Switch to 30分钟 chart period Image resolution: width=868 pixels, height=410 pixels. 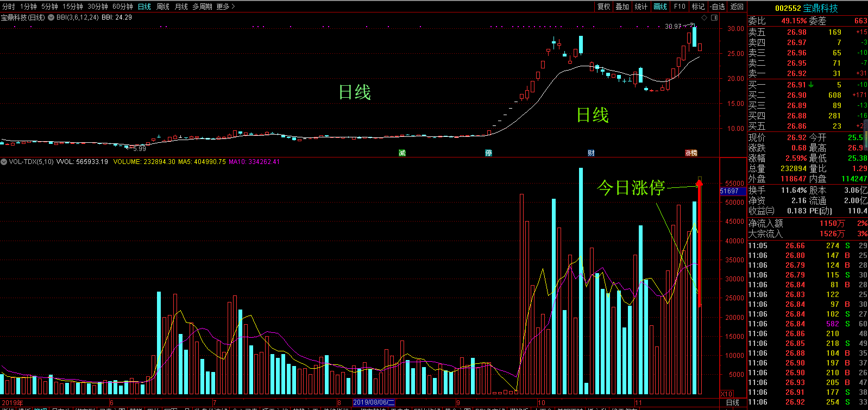pyautogui.click(x=98, y=7)
